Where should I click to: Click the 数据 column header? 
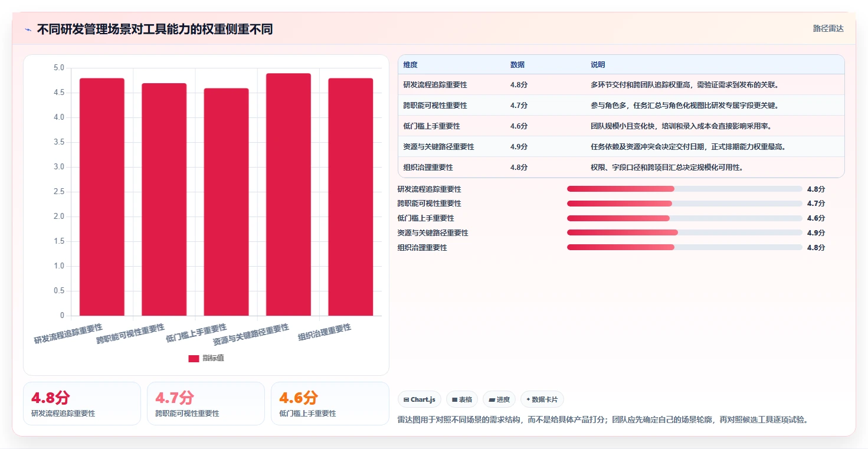[x=517, y=65]
